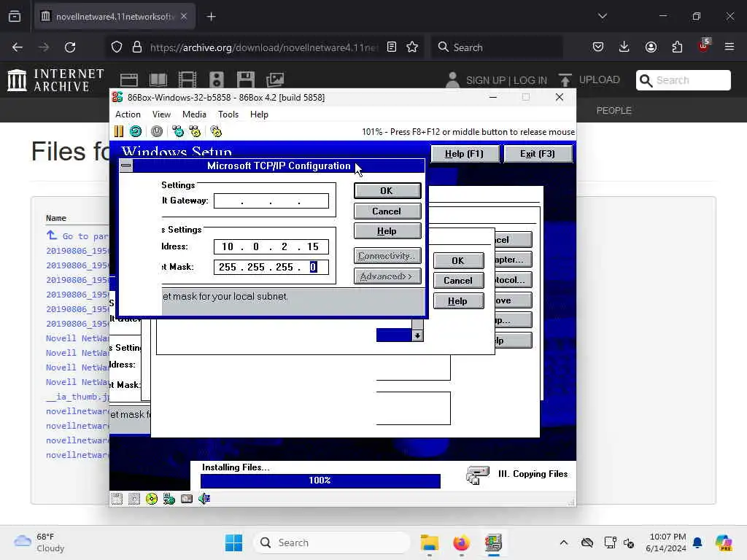This screenshot has height=560, width=747.
Task: Expand Advanced options in TCP/IP dialog
Action: tap(387, 276)
